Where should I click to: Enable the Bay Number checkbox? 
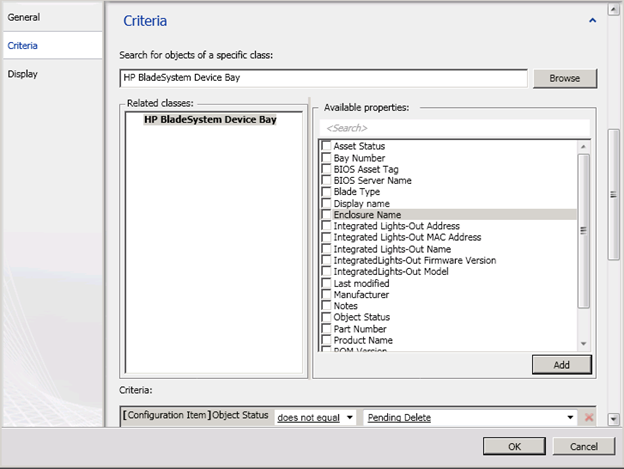click(326, 158)
